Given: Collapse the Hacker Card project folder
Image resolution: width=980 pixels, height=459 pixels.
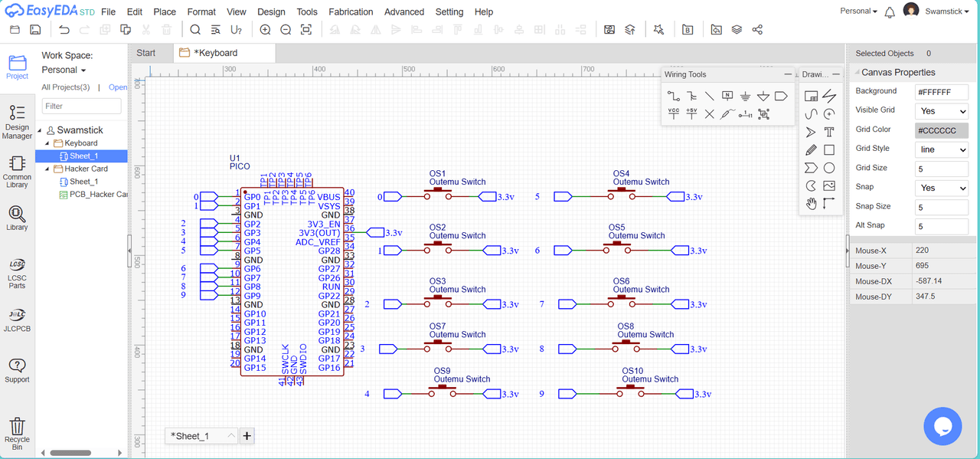Looking at the screenshot, I should pyautogui.click(x=47, y=169).
